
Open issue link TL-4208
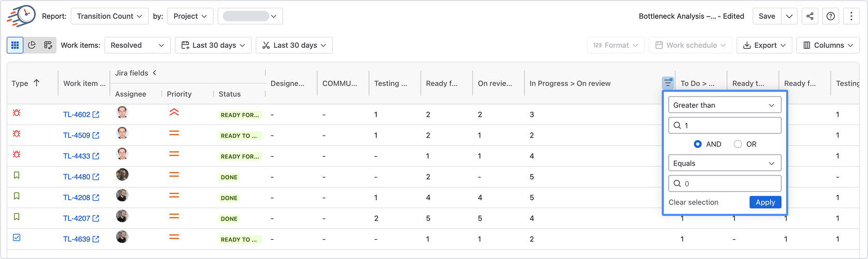(77, 198)
